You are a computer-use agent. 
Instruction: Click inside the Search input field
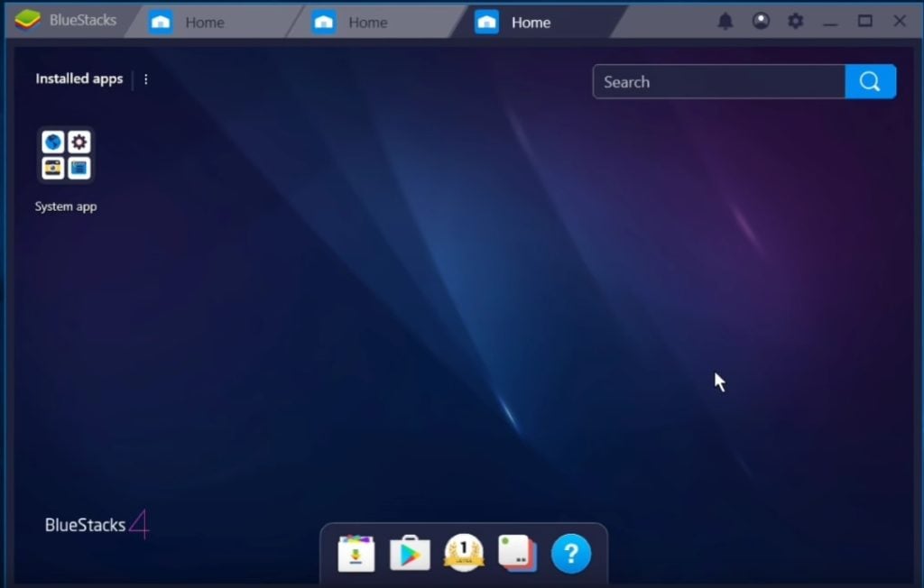point(713,81)
